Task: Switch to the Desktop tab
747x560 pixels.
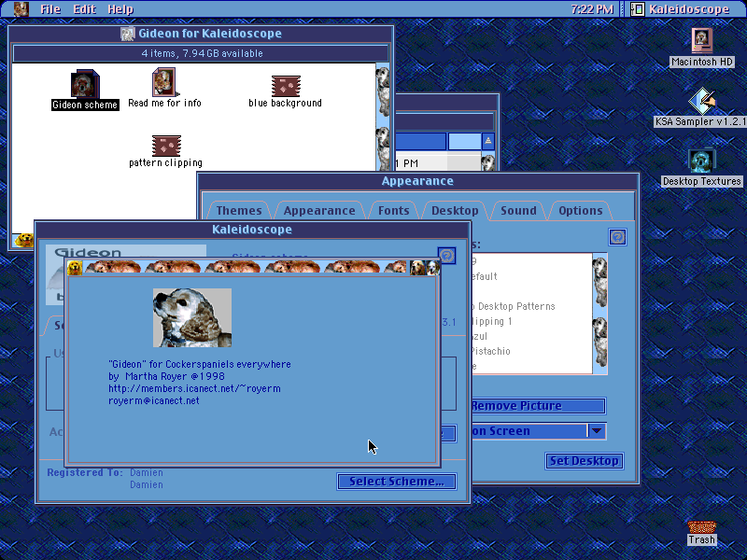Action: pyautogui.click(x=455, y=211)
